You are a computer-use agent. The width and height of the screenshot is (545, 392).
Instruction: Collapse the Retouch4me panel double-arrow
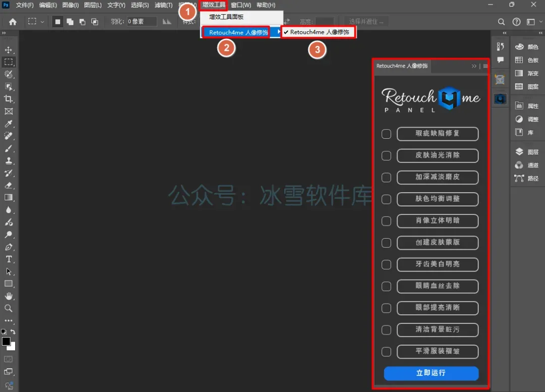pos(474,66)
